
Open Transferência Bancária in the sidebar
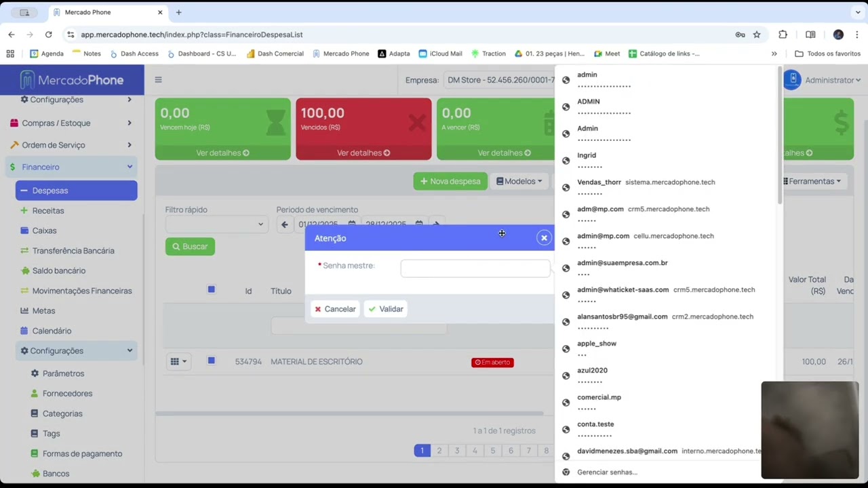click(73, 251)
